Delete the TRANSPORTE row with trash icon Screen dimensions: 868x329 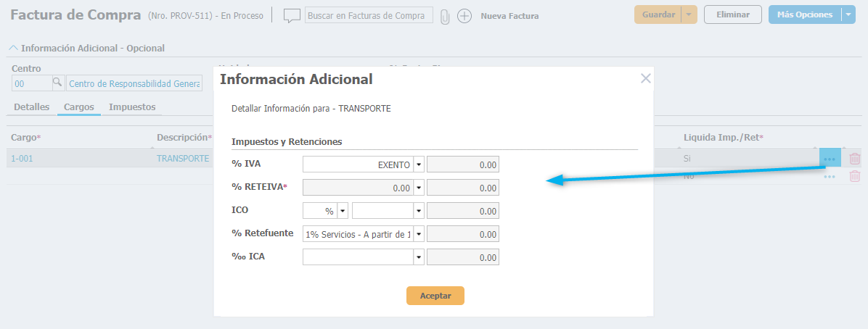pos(855,159)
